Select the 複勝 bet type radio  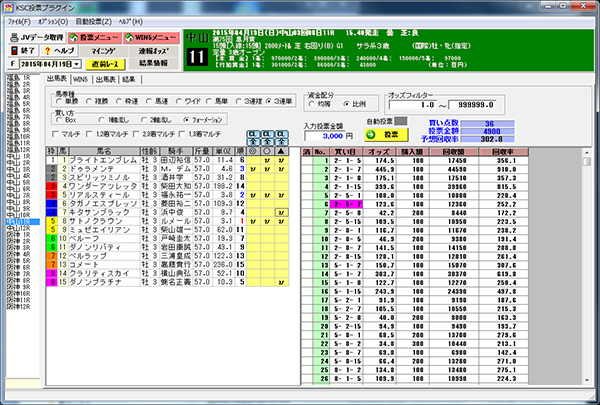coord(89,101)
